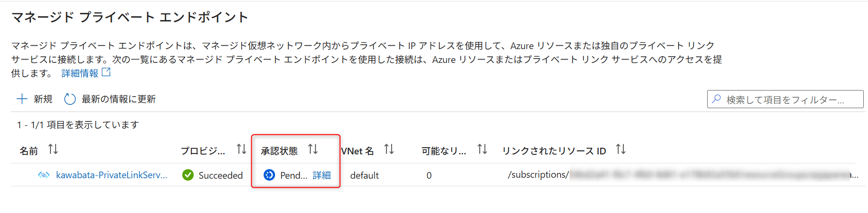Sort by 名前 column arrows
The width and height of the screenshot is (868, 213).
click(53, 150)
